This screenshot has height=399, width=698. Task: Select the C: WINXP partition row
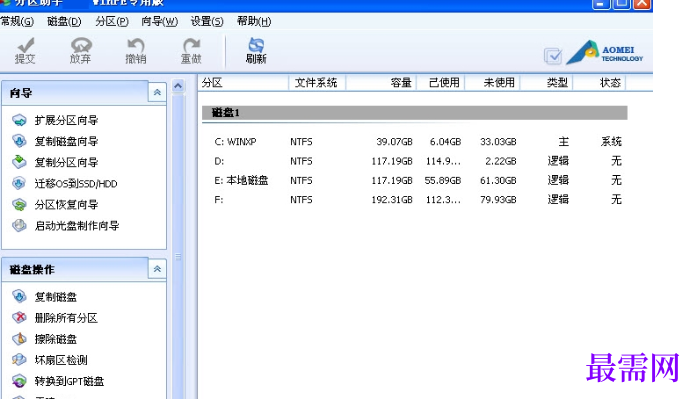(418, 142)
